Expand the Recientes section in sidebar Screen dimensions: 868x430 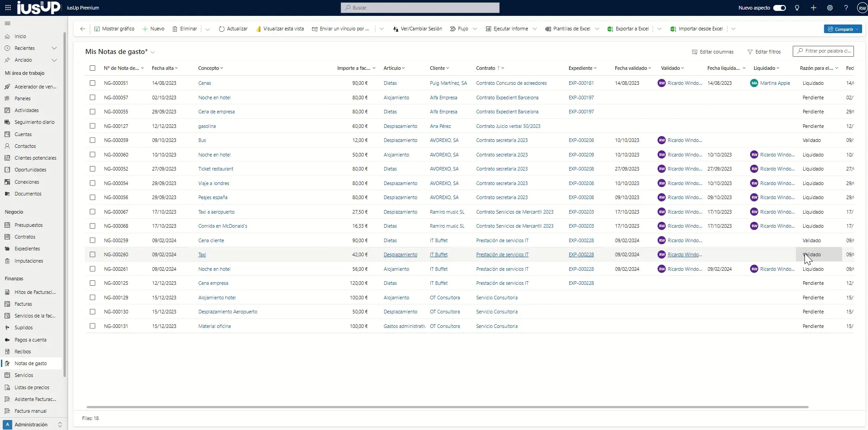tap(54, 48)
